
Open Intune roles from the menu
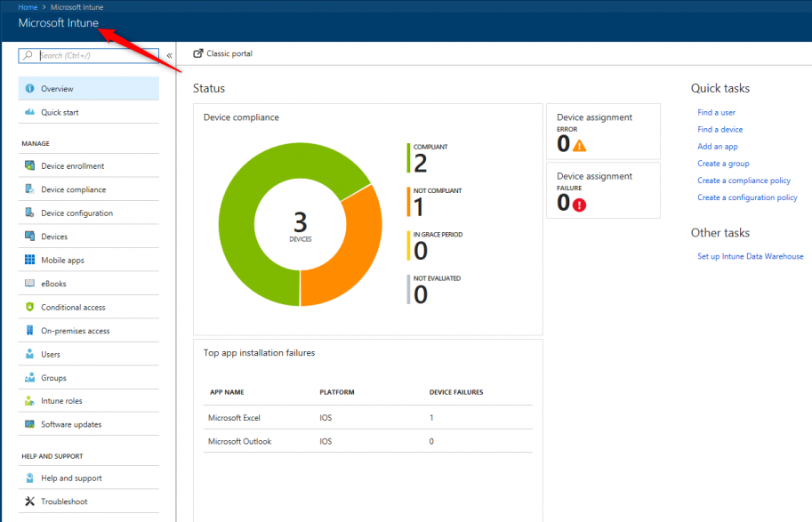(x=61, y=401)
